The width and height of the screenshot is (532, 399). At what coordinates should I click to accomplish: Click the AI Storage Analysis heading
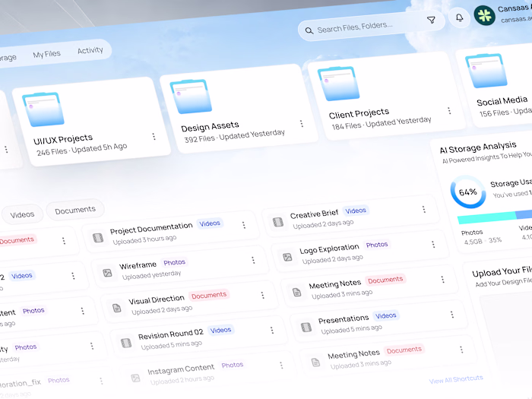click(x=478, y=148)
